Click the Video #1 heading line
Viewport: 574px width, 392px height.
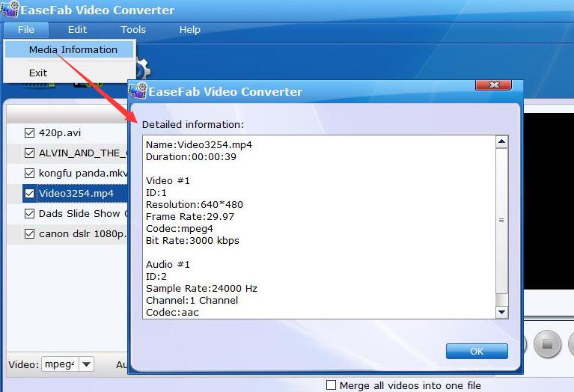168,181
